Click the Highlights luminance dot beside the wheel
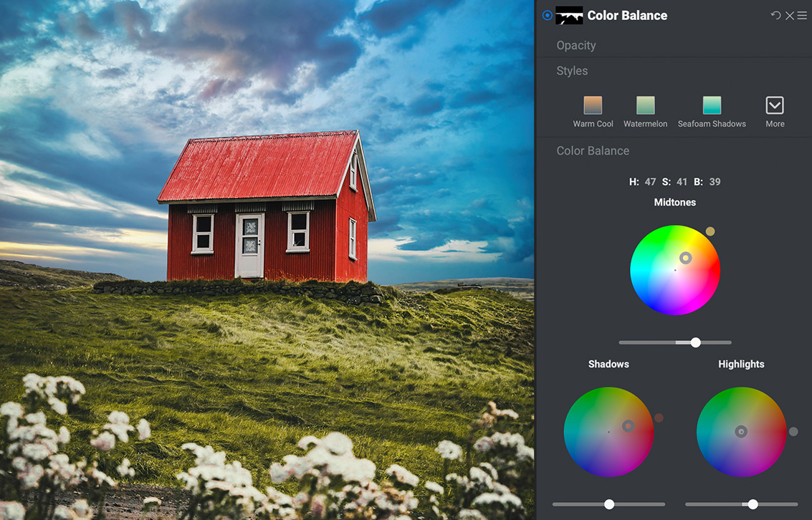This screenshot has width=812, height=520. [x=793, y=432]
